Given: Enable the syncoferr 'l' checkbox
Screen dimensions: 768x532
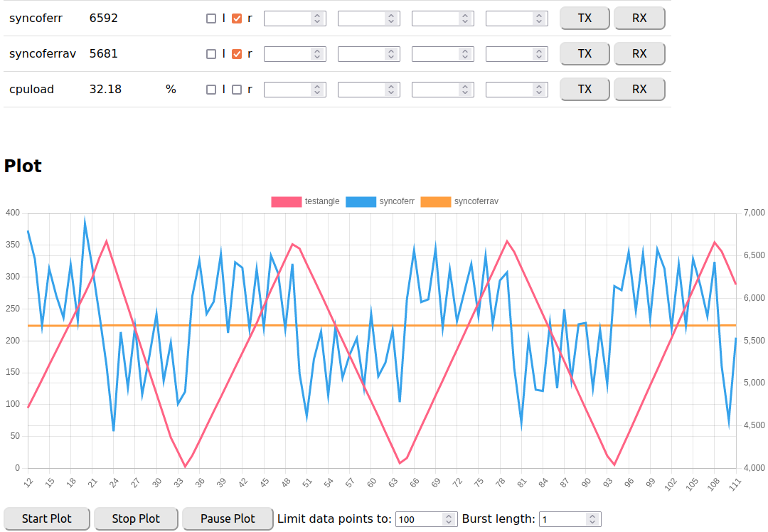Looking at the screenshot, I should coord(211,18).
